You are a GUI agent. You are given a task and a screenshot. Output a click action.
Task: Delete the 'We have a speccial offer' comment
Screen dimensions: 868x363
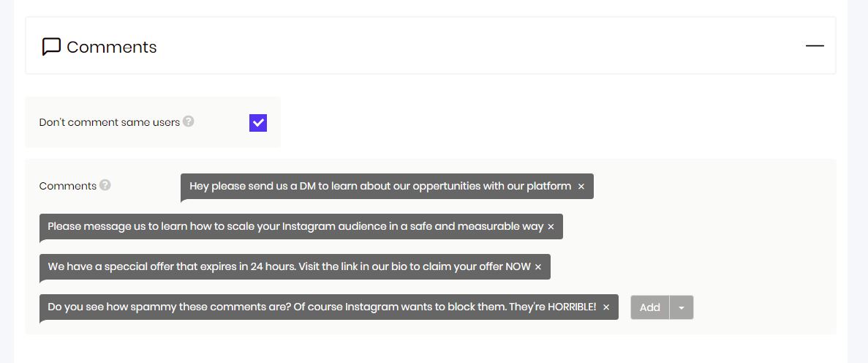[x=538, y=267]
